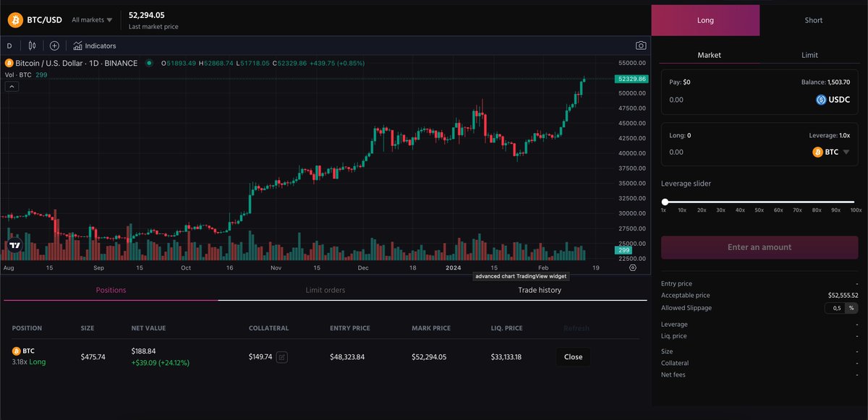Click the BTC coin icon in Long box

[818, 152]
